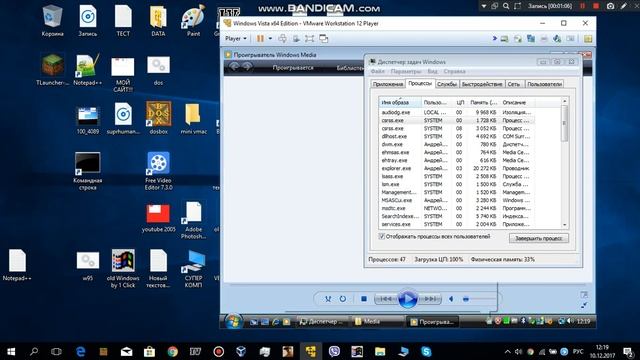Open the Файл menu in Task Manager

point(377,71)
